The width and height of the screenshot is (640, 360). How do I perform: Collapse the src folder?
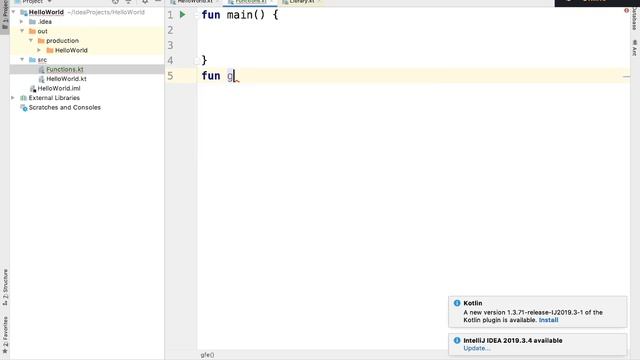click(x=22, y=60)
